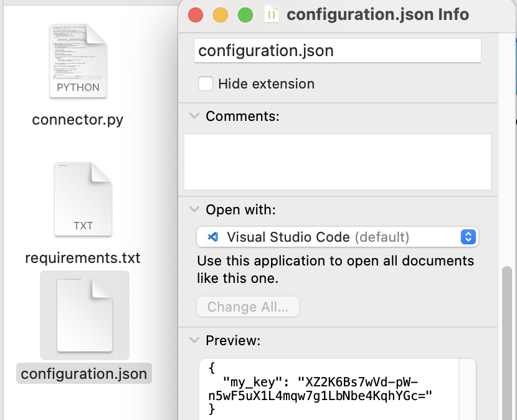Click the Visual Studio Code app icon
Viewport: 517px width, 420px height.
tap(213, 237)
